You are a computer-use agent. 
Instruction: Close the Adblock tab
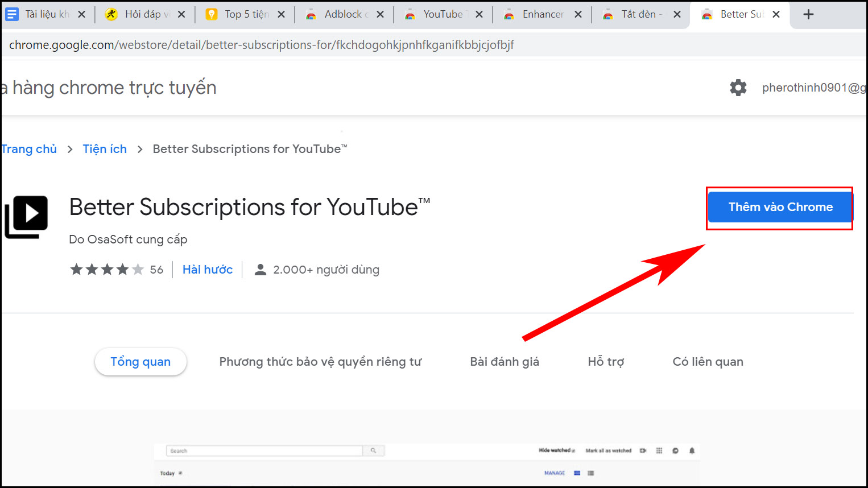(380, 14)
